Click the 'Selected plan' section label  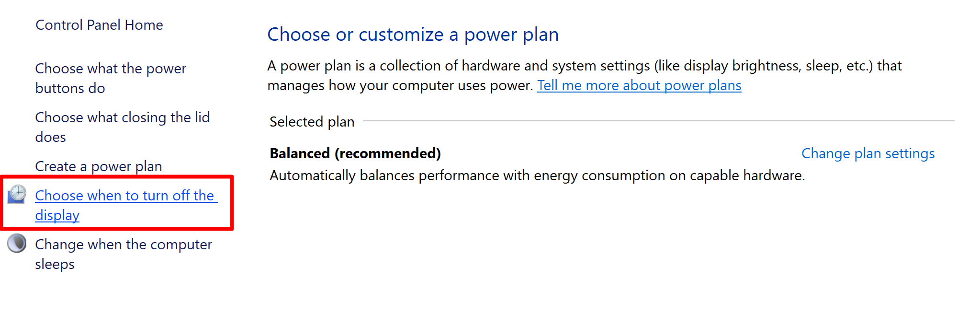(x=311, y=121)
